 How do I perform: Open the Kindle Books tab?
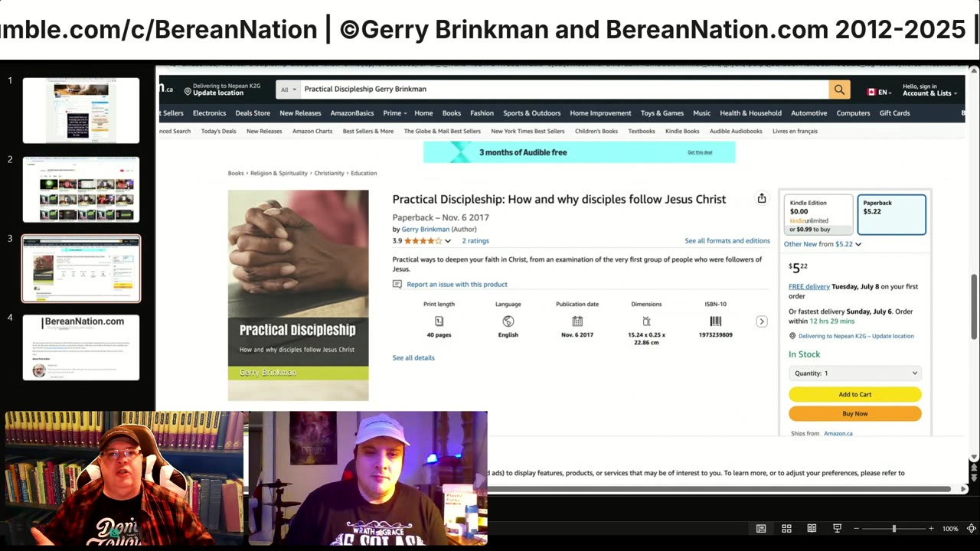(682, 131)
